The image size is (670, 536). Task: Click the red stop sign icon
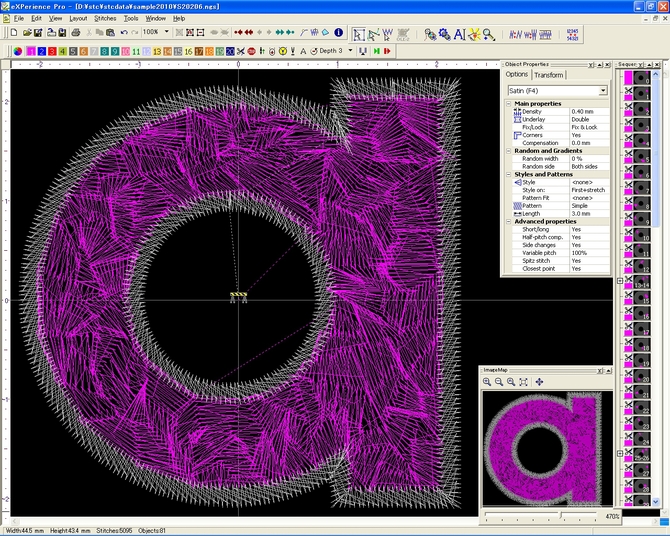coord(251,51)
